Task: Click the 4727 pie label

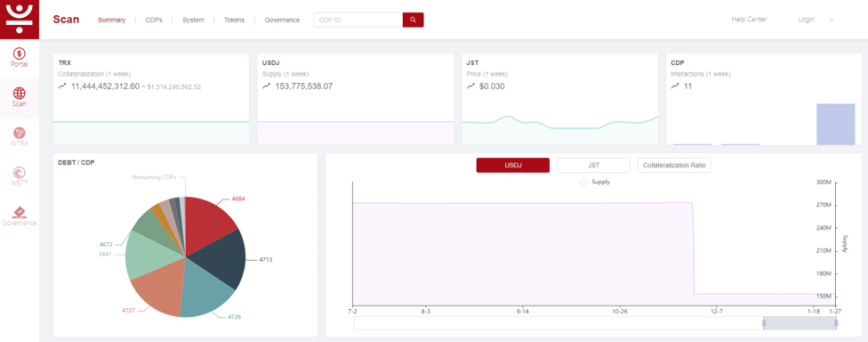Action: click(x=129, y=311)
